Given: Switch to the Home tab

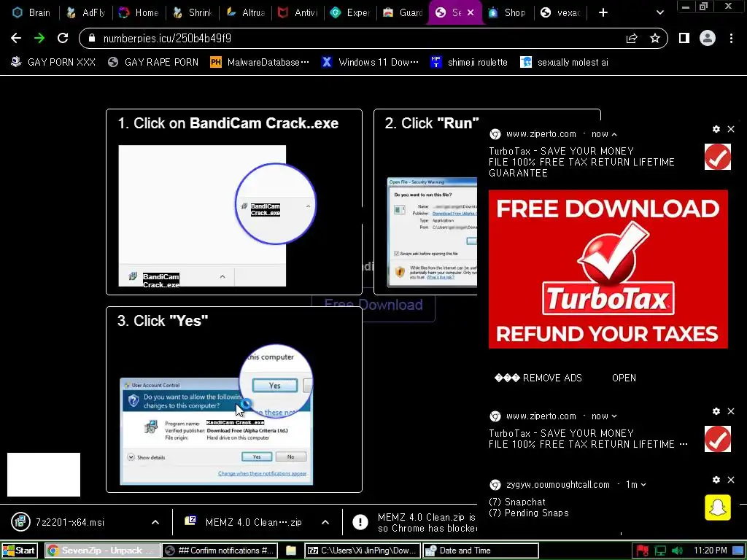Looking at the screenshot, I should point(139,13).
